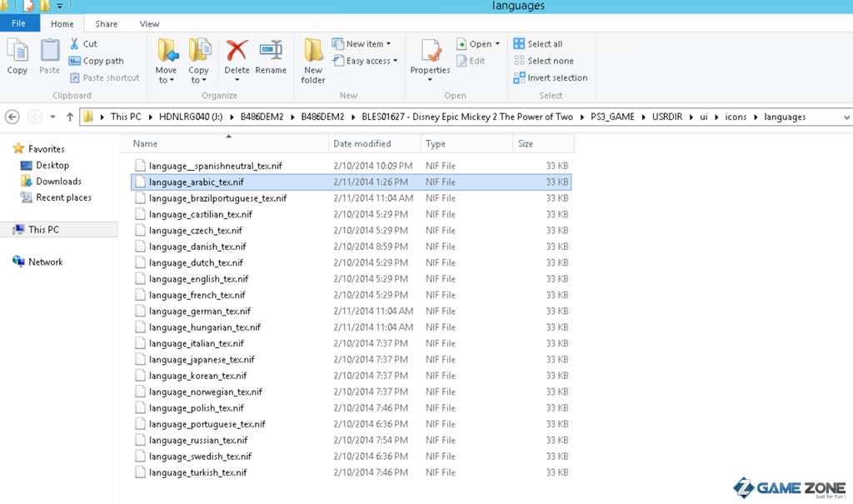
Task: Click the red Delete icon
Action: (x=237, y=51)
